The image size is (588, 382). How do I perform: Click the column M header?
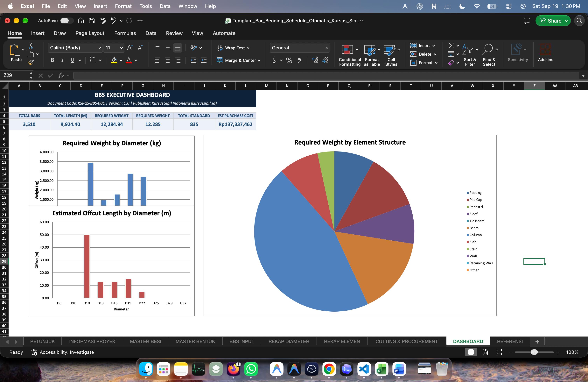coord(266,86)
